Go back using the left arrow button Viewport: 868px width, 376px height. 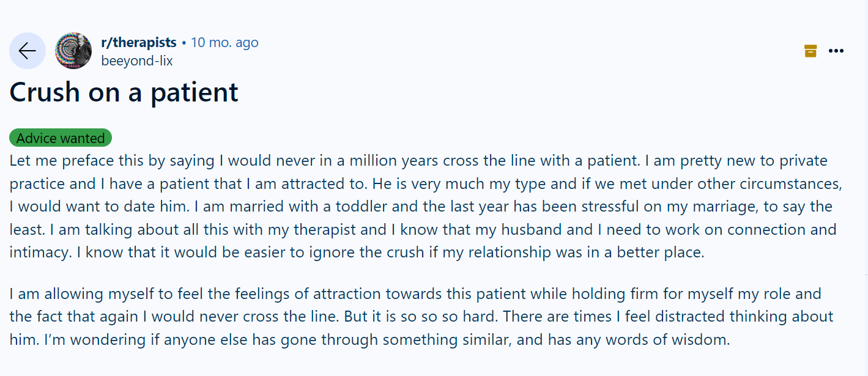[28, 51]
